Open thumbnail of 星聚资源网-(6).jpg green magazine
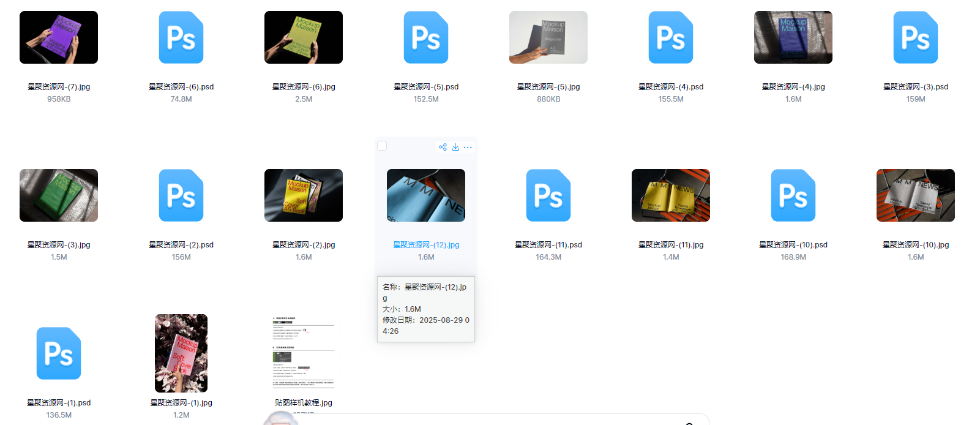Viewport: 980px width, 425px height. pyautogui.click(x=304, y=37)
